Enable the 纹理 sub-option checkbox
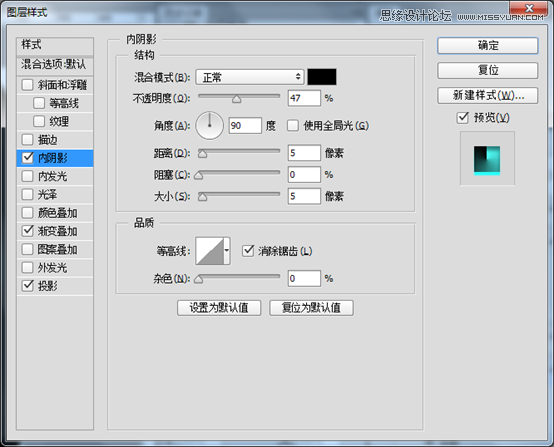This screenshot has height=447, width=554. click(x=39, y=121)
